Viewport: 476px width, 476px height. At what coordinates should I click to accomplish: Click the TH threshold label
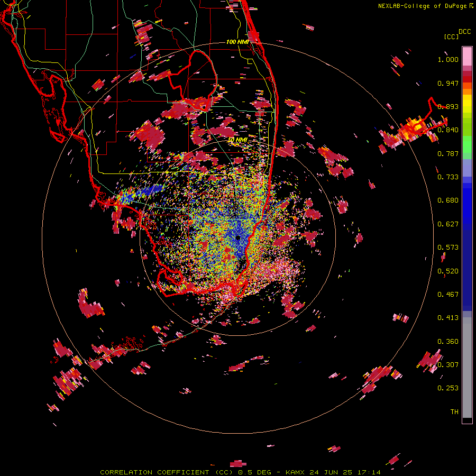tap(454, 411)
